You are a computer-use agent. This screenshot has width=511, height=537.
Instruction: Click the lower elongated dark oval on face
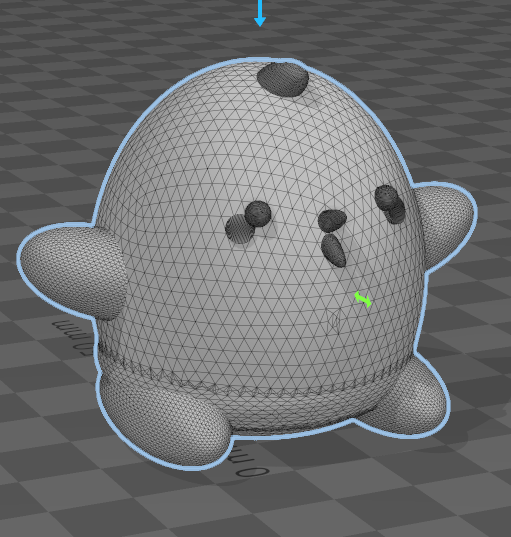(x=333, y=251)
